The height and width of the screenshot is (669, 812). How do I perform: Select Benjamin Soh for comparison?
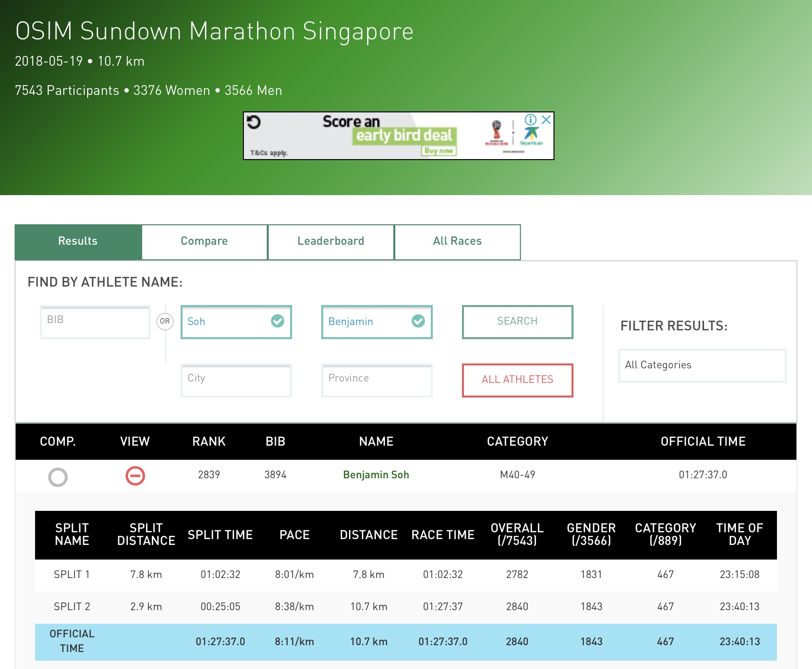pyautogui.click(x=58, y=477)
